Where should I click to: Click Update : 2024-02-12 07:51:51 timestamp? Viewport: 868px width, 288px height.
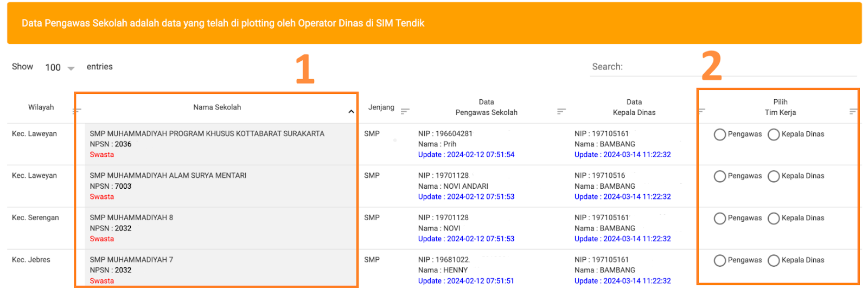click(x=466, y=281)
